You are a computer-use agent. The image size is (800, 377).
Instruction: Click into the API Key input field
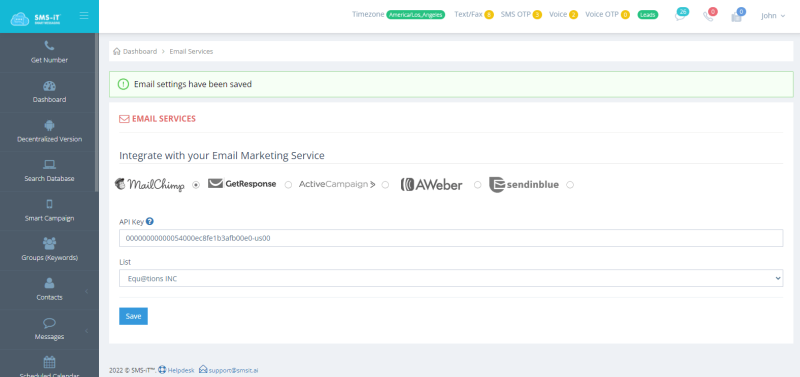(x=451, y=238)
